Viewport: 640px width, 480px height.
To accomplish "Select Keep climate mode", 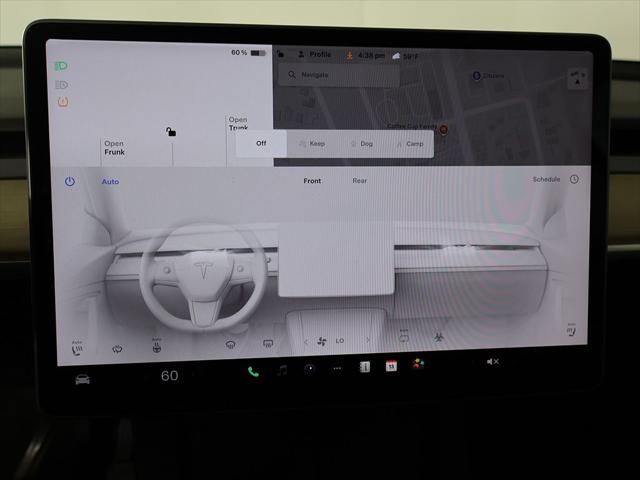I will coord(312,144).
